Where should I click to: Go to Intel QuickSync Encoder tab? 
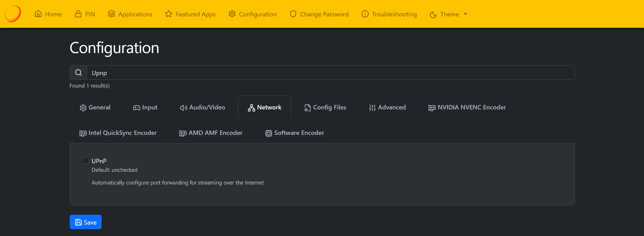[x=118, y=133]
